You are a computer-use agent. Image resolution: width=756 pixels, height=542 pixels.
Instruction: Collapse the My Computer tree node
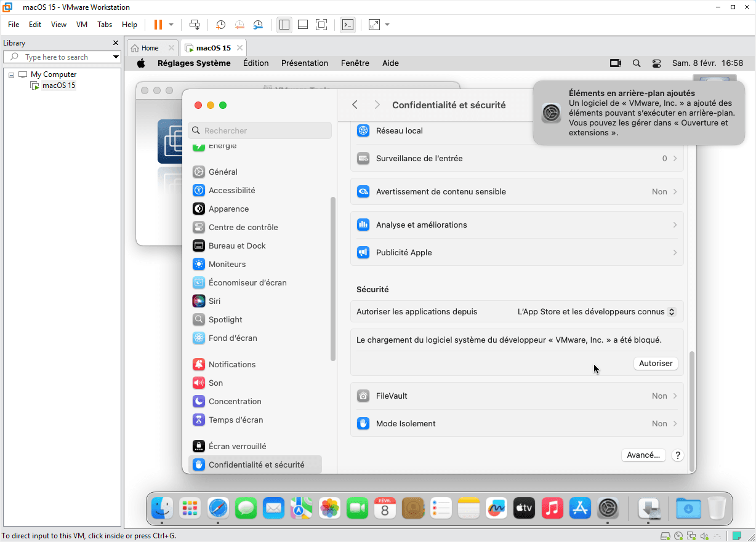(x=11, y=74)
